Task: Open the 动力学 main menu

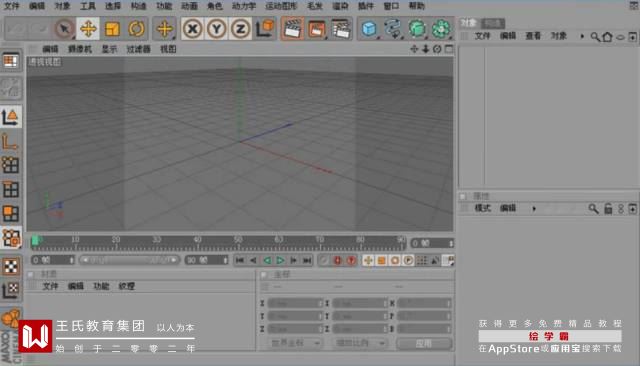Action: pyautogui.click(x=244, y=6)
